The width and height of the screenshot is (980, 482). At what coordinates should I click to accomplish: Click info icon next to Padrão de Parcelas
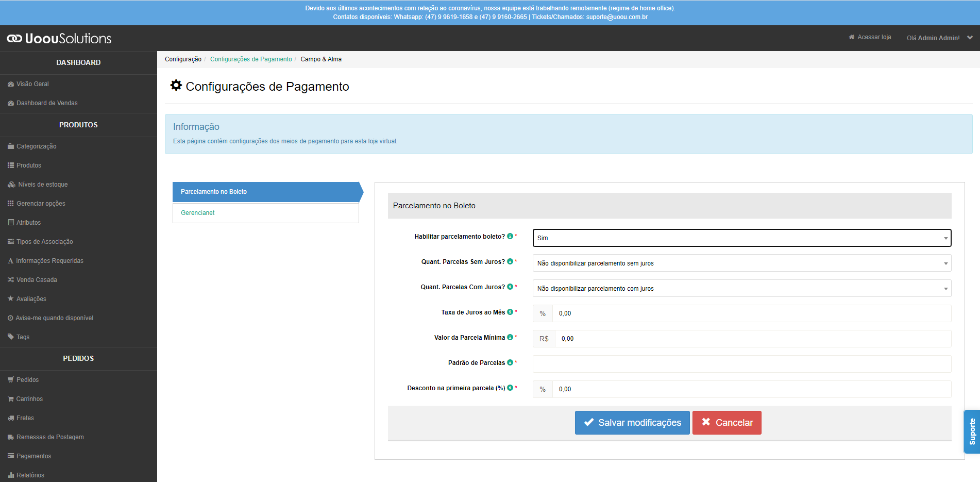510,362
